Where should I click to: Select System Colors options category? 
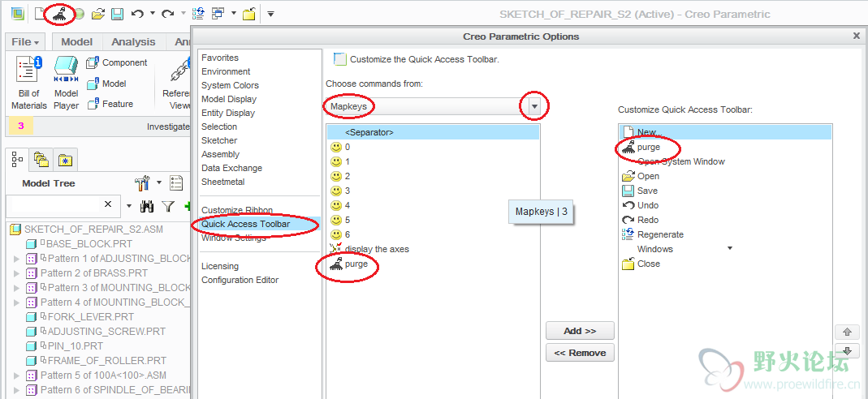230,85
